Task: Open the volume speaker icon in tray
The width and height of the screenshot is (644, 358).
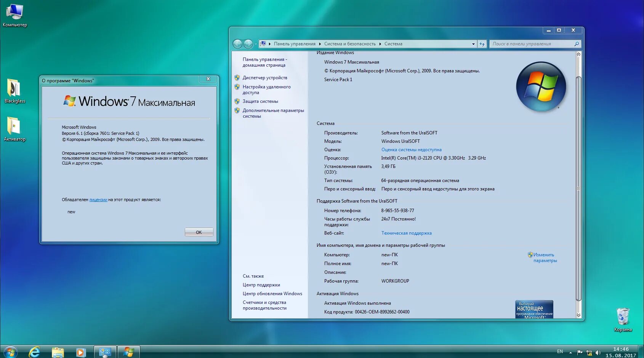Action: 598,353
